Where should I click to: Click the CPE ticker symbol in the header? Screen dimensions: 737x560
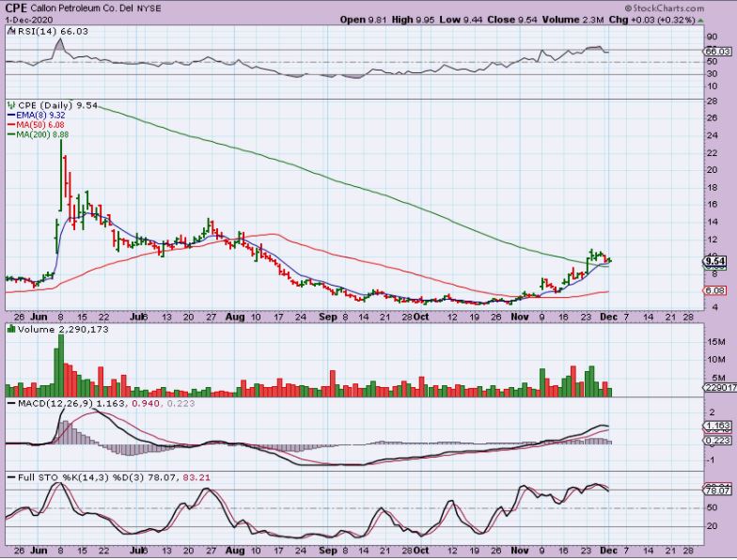point(17,8)
